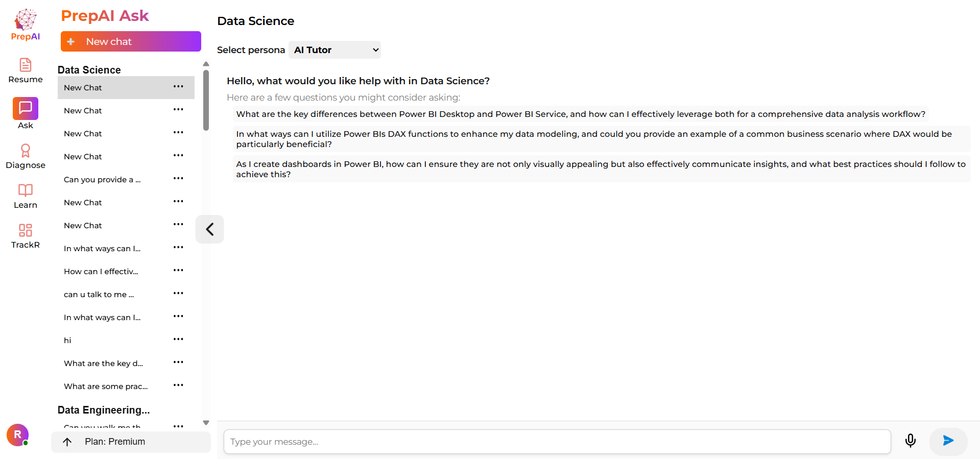Click the microphone voice input icon
This screenshot has width=980, height=459.
[x=910, y=441]
